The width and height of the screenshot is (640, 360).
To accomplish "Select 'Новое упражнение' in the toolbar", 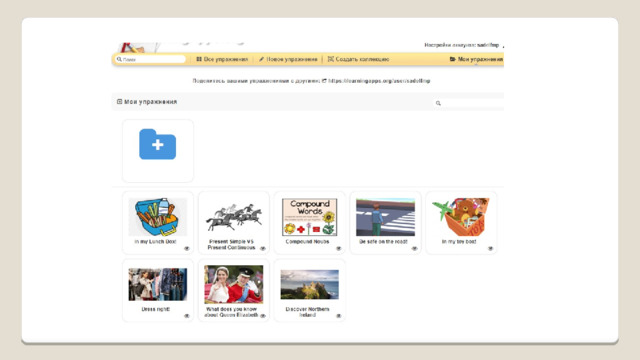I will [288, 59].
